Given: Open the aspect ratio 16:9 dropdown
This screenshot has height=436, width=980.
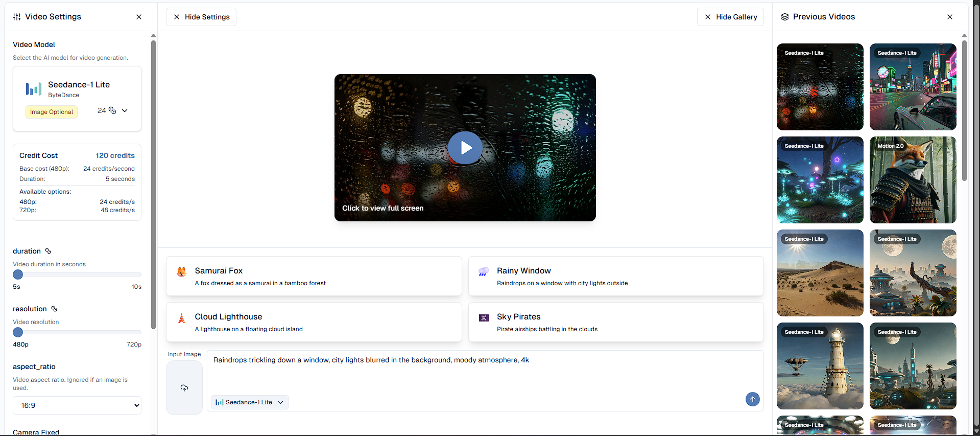Looking at the screenshot, I should point(77,405).
